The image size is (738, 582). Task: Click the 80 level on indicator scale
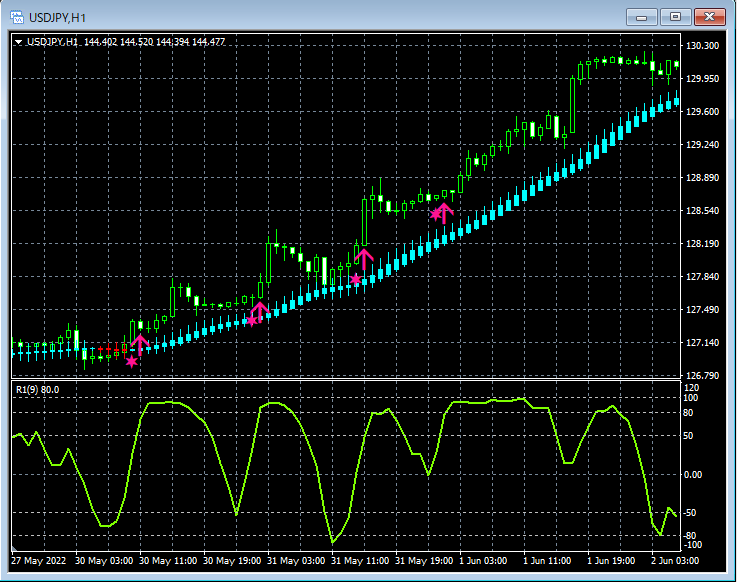(688, 413)
